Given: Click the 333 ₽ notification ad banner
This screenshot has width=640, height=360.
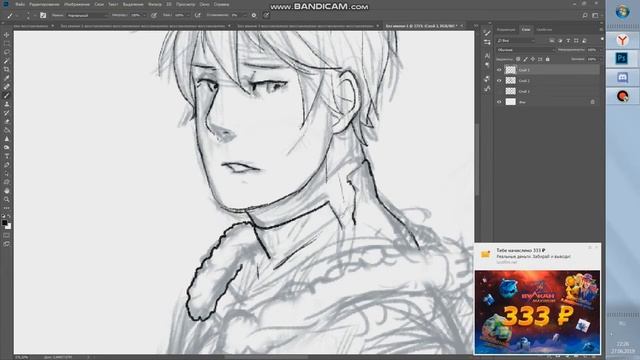Looking at the screenshot, I should pos(537,312).
